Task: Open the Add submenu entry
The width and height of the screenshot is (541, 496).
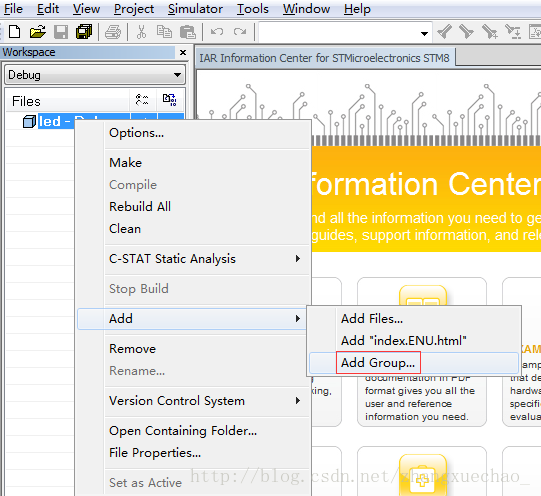Action: [192, 319]
